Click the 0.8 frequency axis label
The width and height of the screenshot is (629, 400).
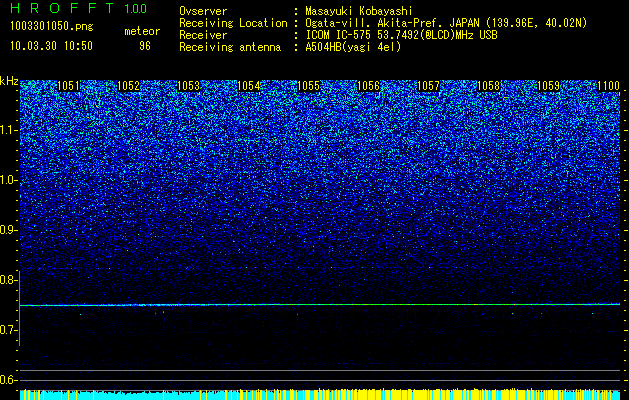(9, 280)
